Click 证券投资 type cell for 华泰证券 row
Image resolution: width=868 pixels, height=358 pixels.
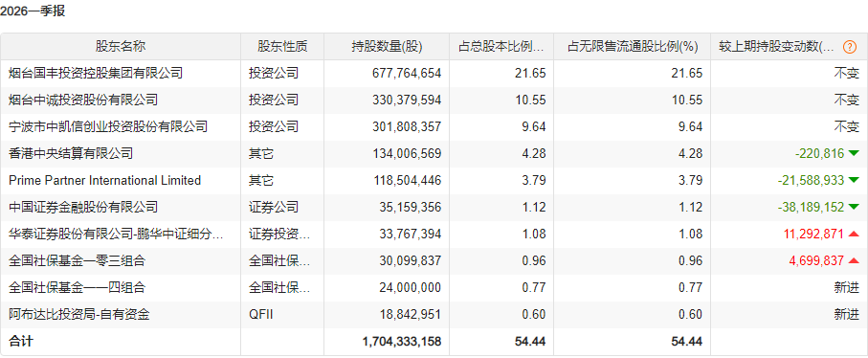[279, 235]
